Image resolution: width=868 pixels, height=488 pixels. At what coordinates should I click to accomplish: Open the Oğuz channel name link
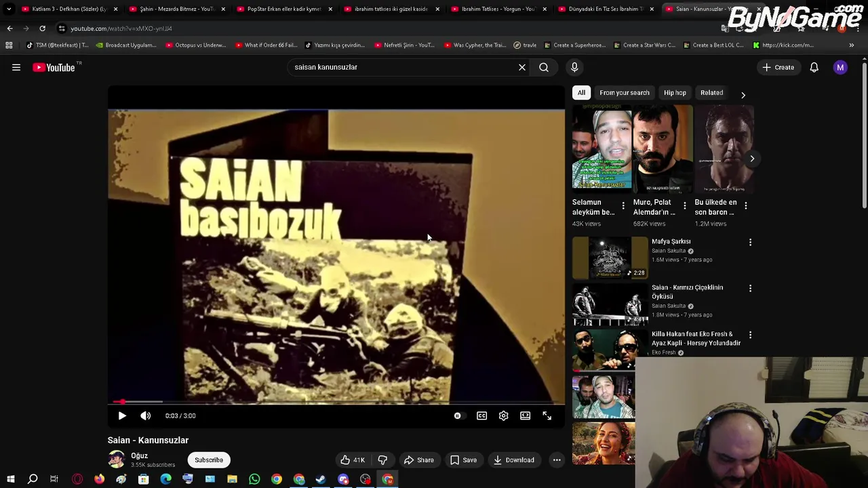tap(139, 455)
